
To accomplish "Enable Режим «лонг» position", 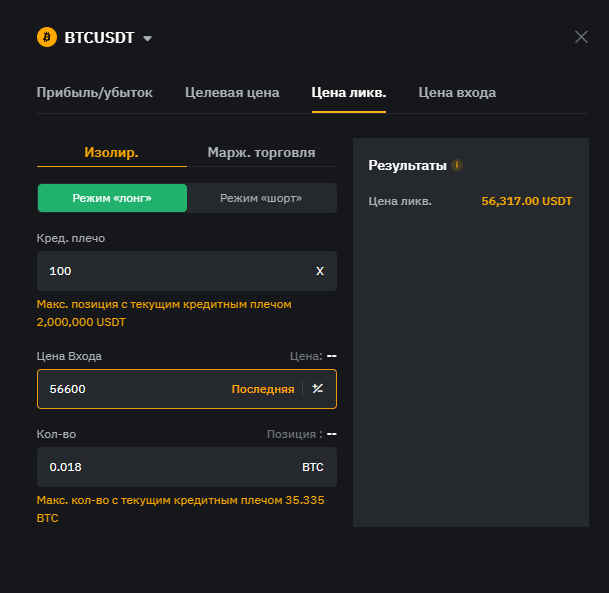I will pyautogui.click(x=112, y=198).
